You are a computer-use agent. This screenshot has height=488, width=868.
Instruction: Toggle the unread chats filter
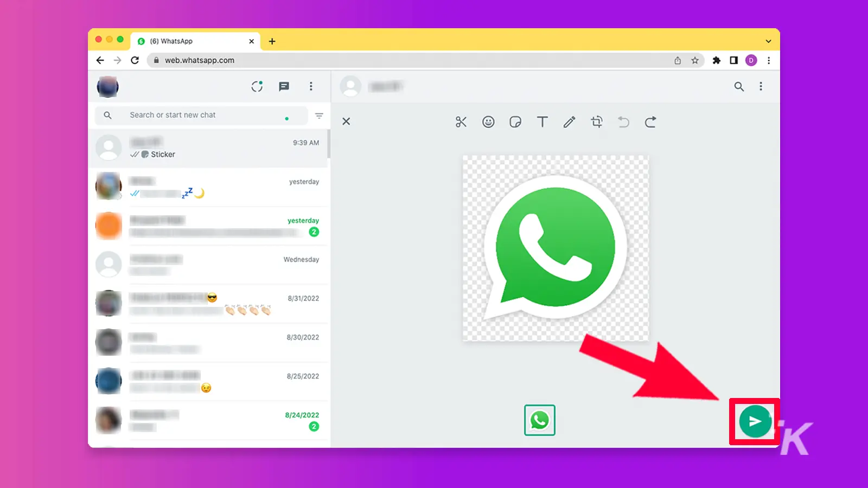(319, 115)
